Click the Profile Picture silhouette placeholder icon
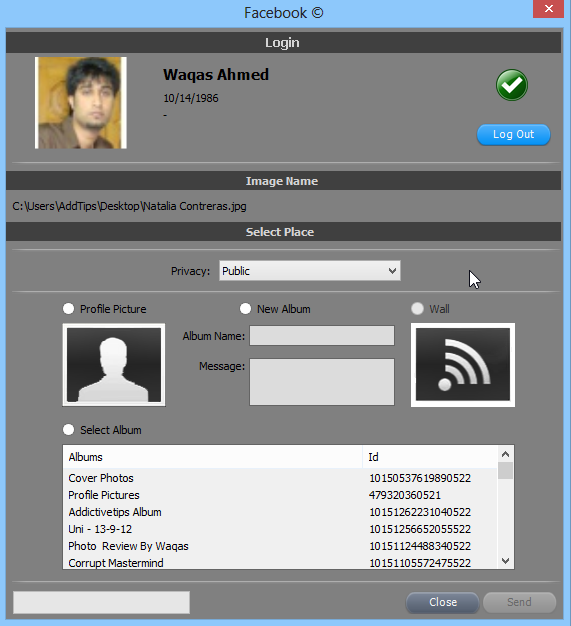Viewport: 571px width, 626px height. pos(114,365)
